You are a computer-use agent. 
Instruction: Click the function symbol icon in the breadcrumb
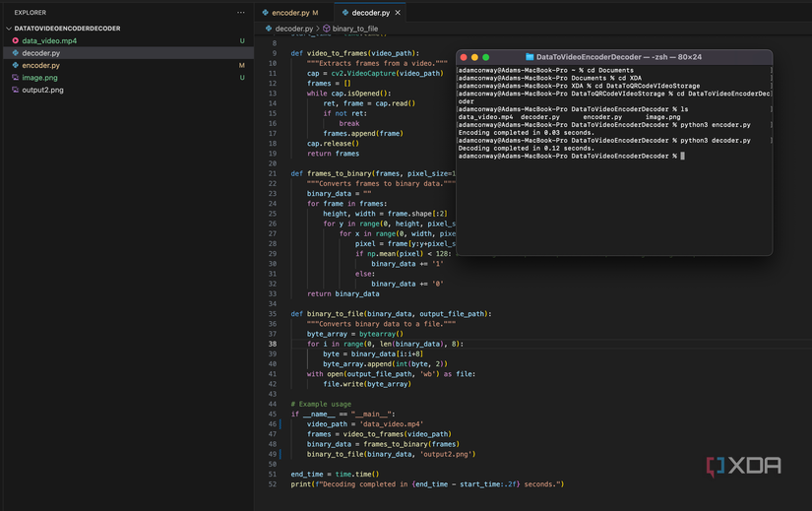327,29
